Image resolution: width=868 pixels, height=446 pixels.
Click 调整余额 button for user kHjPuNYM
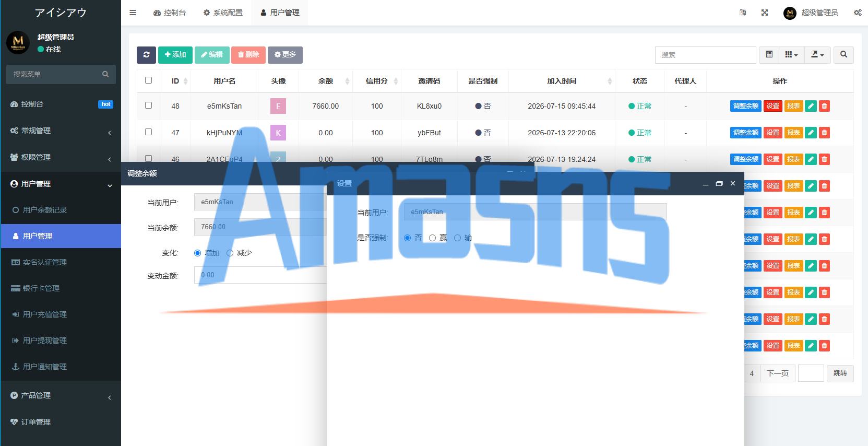(745, 133)
